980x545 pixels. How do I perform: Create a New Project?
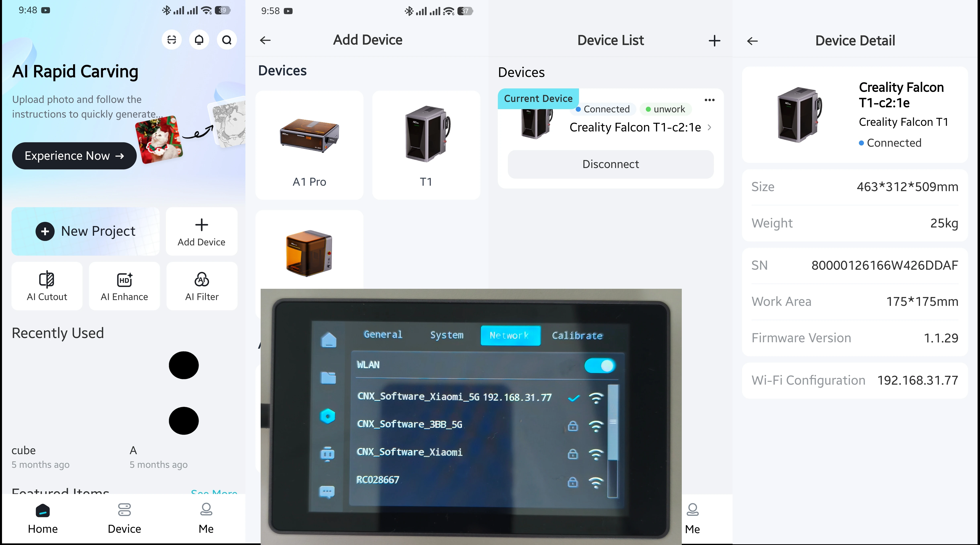coord(86,231)
